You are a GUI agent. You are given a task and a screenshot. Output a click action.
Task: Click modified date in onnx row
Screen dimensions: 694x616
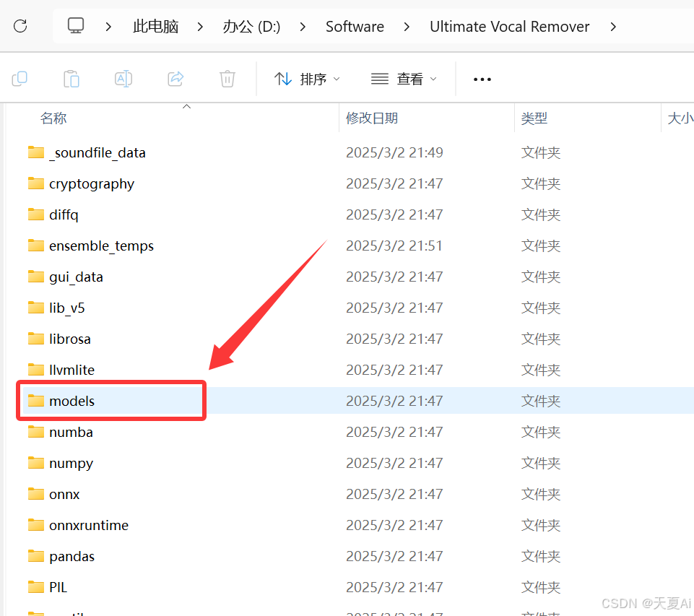point(394,494)
